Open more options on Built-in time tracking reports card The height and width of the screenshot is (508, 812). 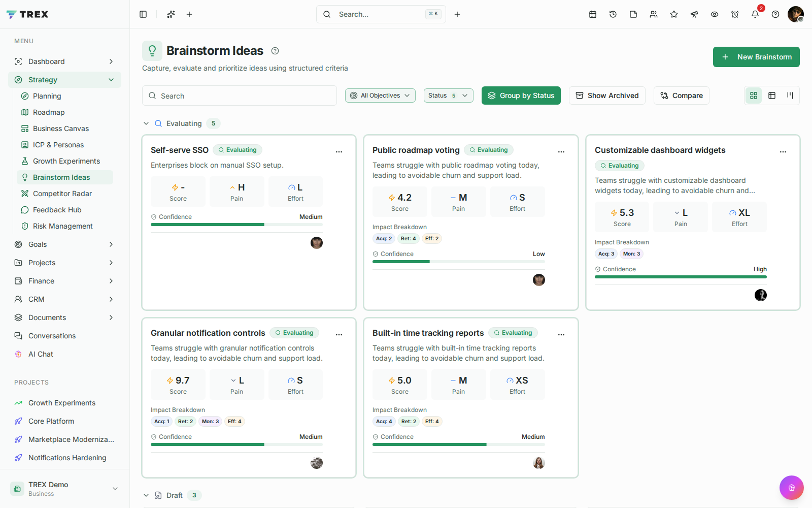561,334
